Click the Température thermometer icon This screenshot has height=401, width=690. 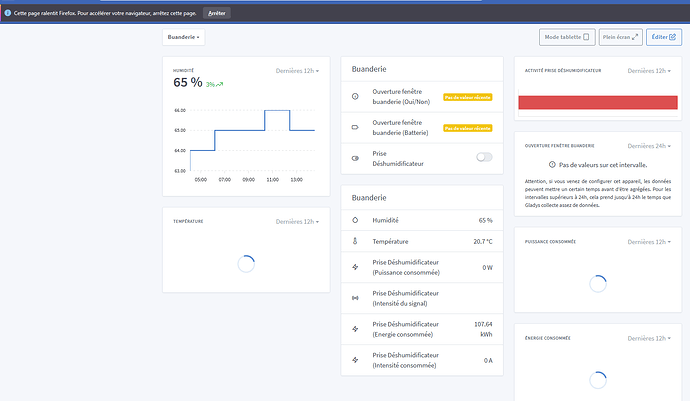click(355, 241)
